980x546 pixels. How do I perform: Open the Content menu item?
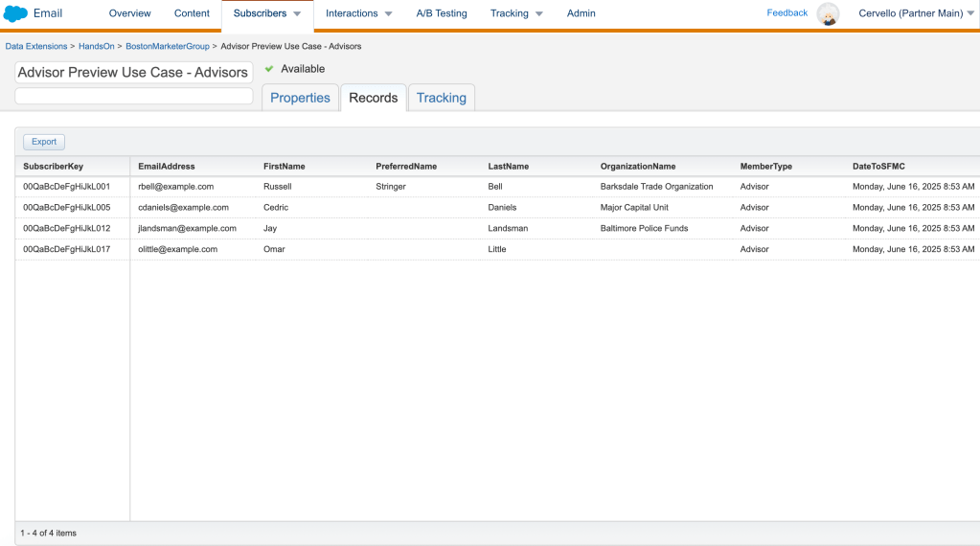tap(192, 13)
